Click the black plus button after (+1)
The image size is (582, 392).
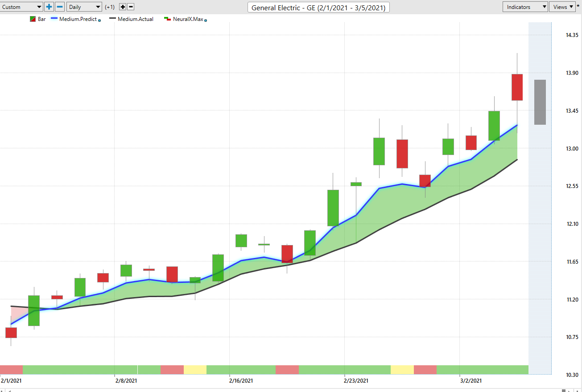pos(123,7)
